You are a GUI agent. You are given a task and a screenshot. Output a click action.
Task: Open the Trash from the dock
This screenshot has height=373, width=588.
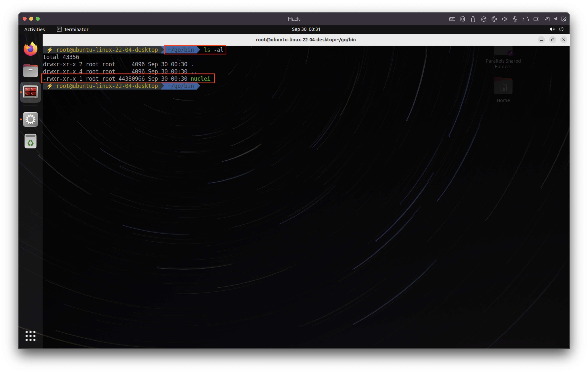[31, 141]
